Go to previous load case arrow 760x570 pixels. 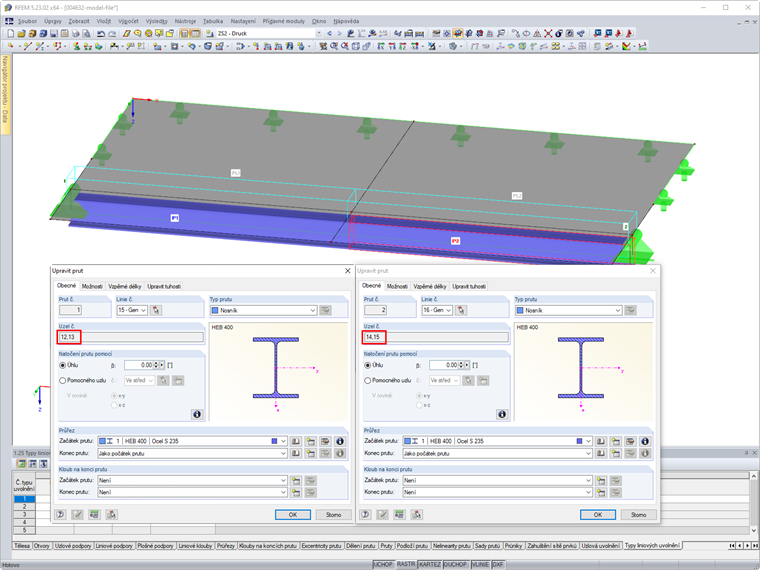330,33
